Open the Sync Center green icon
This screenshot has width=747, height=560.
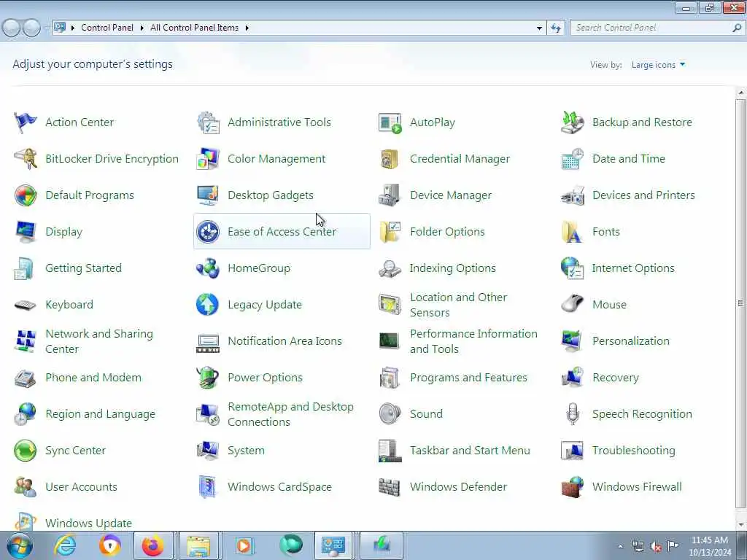click(x=26, y=451)
